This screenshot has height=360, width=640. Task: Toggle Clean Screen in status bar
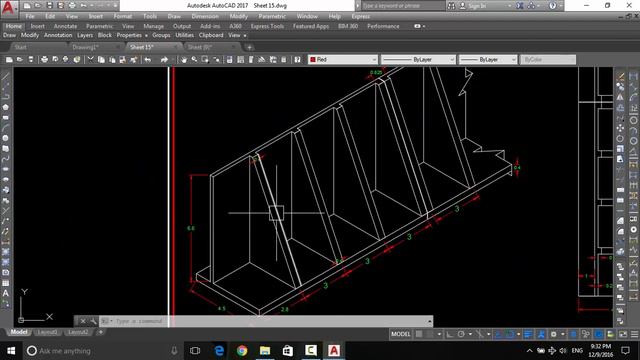pos(623,334)
